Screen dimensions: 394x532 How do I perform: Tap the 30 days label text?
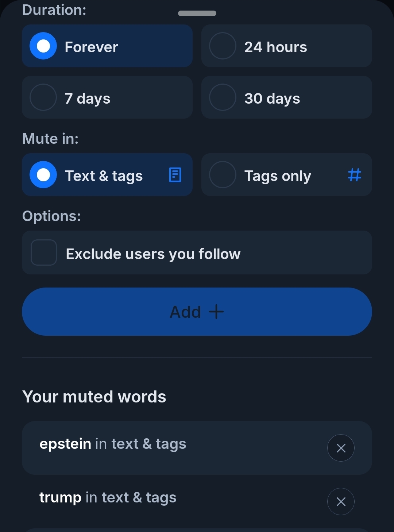pos(272,99)
